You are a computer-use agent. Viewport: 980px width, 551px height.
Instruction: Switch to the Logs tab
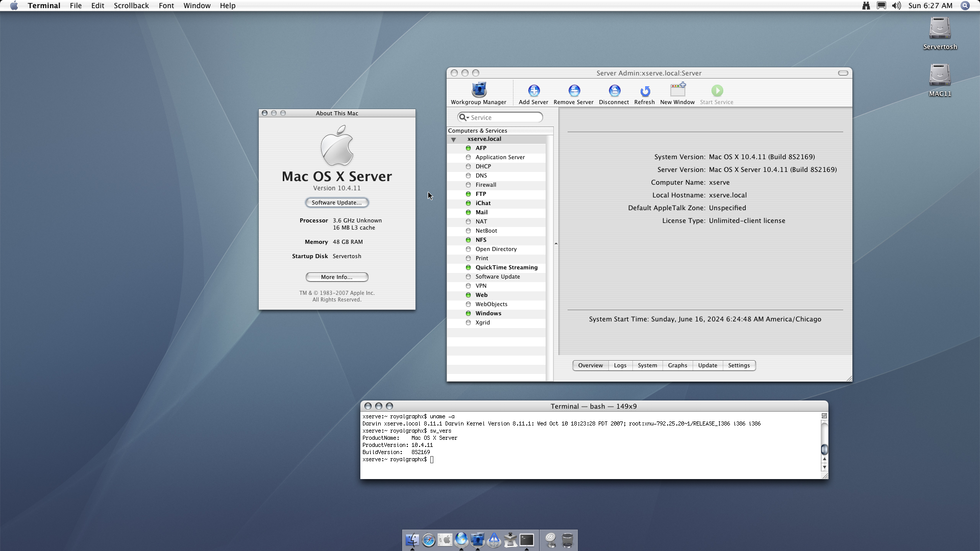(x=620, y=365)
